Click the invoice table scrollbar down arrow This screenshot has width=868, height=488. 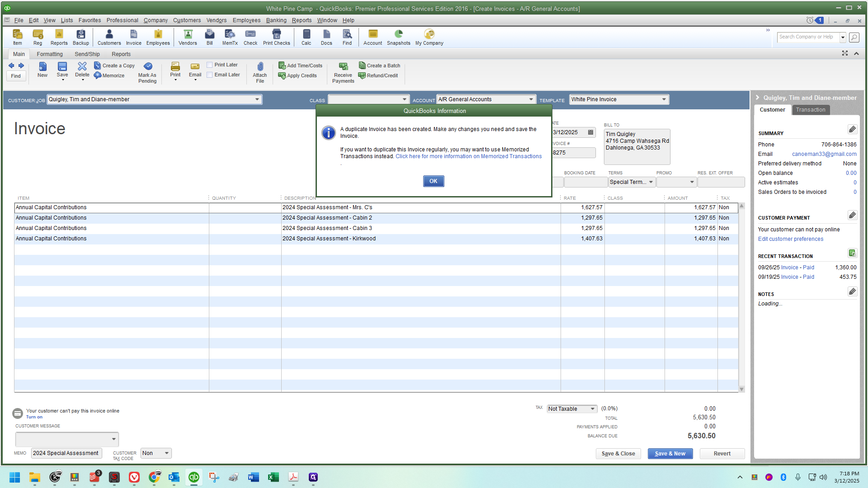(741, 389)
